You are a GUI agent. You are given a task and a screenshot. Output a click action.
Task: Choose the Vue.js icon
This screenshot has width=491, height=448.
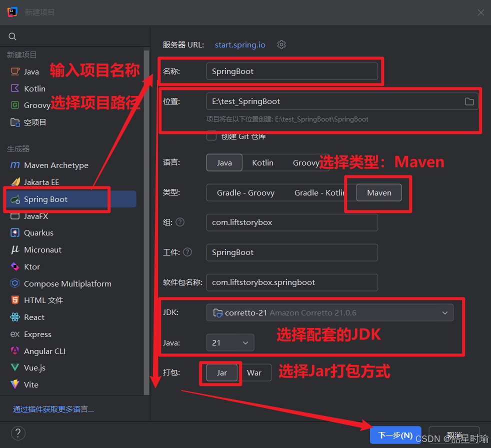(15, 367)
